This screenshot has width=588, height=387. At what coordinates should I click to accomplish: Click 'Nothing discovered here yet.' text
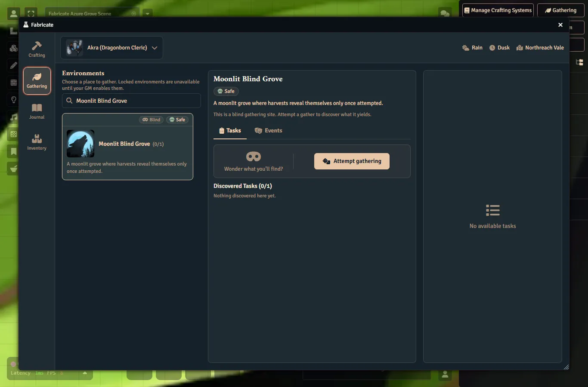(244, 196)
